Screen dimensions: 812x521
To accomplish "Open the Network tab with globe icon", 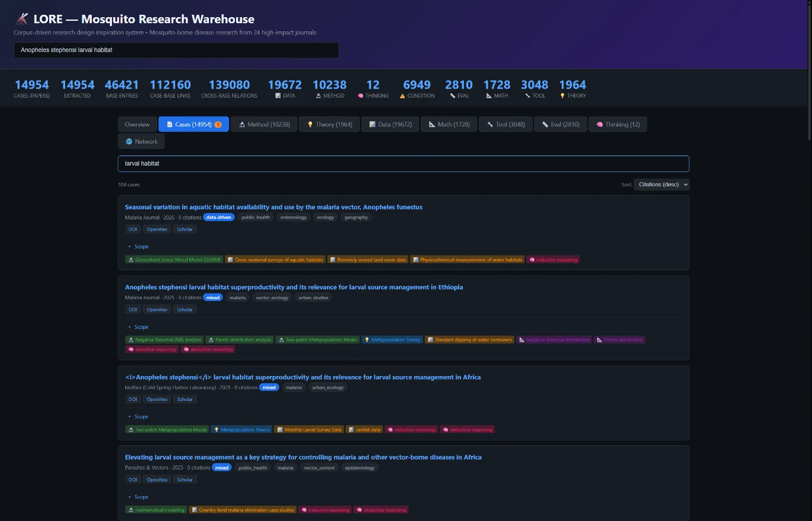I will pyautogui.click(x=141, y=141).
